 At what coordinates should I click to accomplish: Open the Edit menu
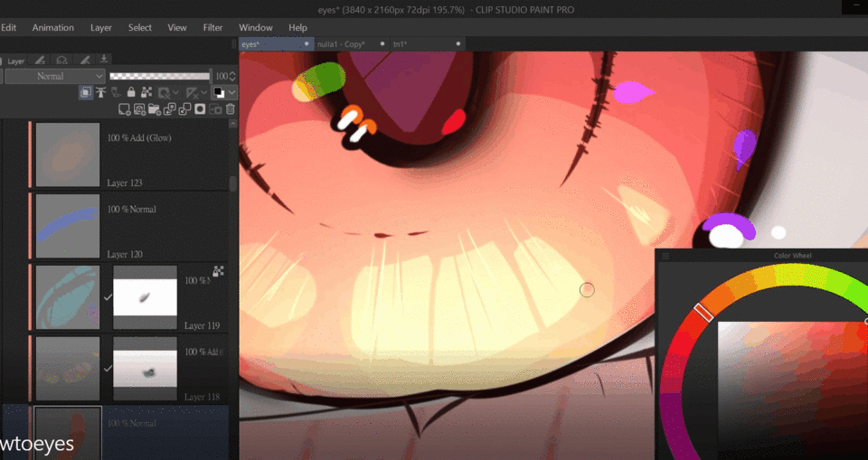(x=8, y=28)
